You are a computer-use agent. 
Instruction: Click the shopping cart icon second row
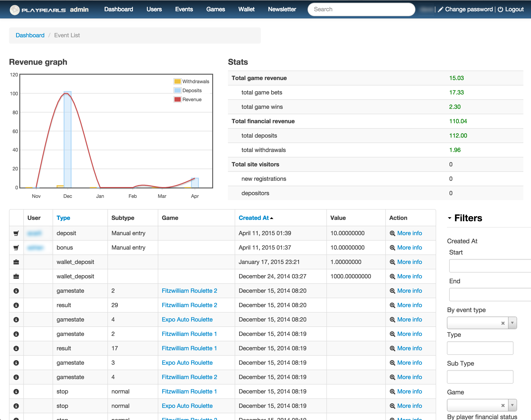[16, 247]
